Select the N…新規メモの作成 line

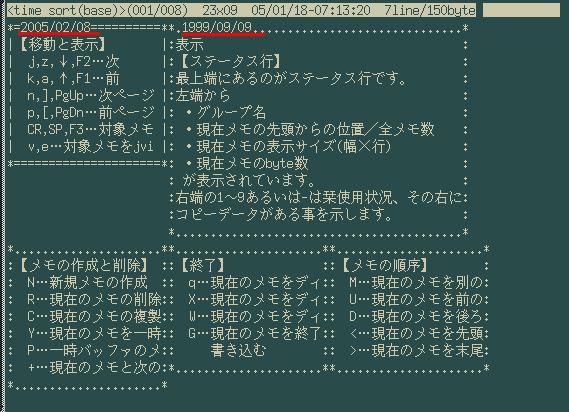(87, 282)
